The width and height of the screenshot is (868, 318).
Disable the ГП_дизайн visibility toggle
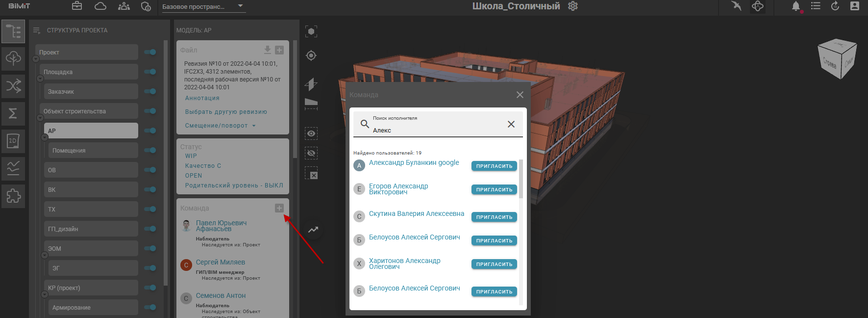(x=150, y=229)
